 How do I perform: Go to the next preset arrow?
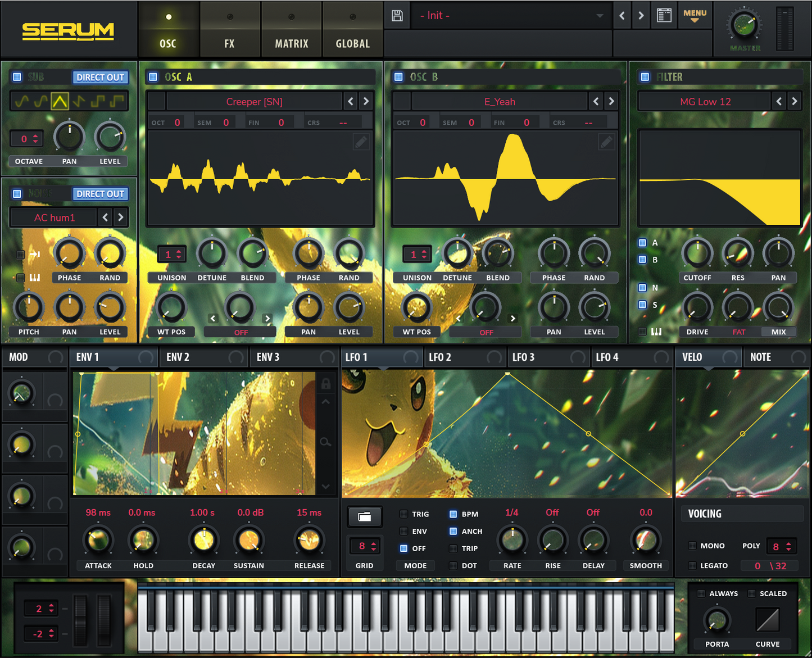(641, 16)
